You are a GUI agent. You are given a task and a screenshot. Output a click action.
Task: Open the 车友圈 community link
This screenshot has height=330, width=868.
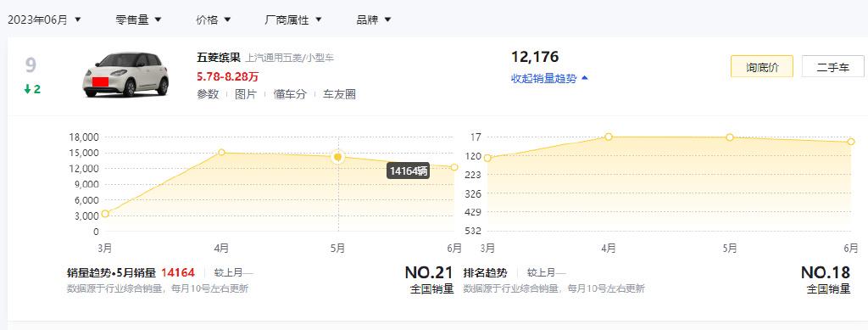pos(339,94)
